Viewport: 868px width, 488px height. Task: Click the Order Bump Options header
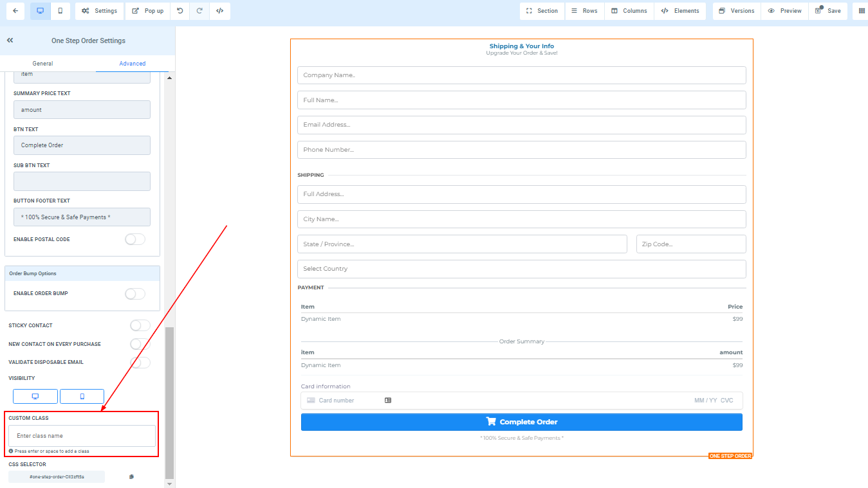pos(82,273)
